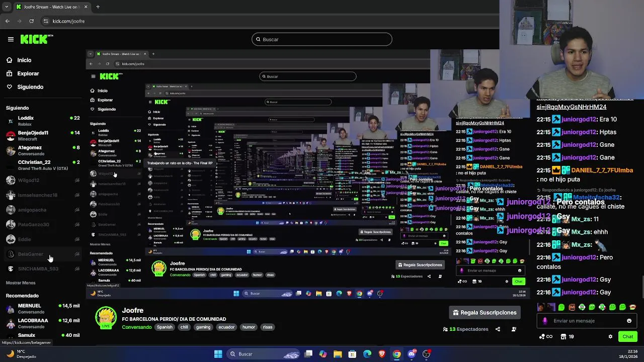
Task: Open Discord from the taskbar
Action: click(412, 354)
